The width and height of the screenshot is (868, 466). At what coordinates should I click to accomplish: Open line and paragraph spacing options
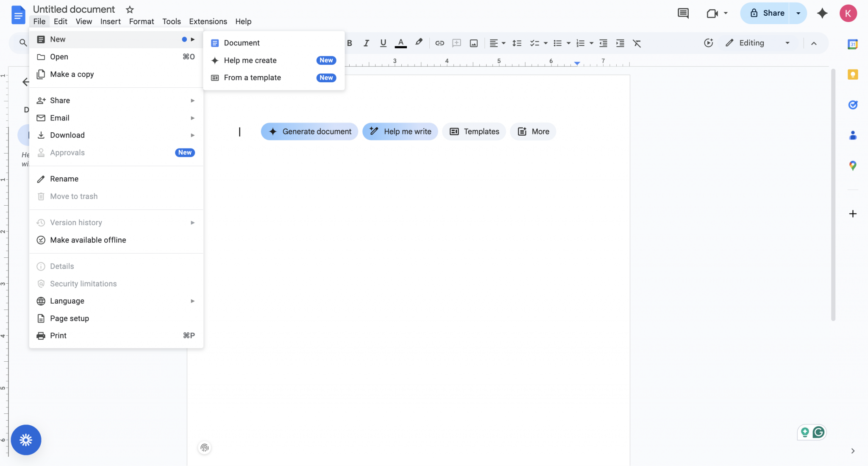tap(517, 43)
